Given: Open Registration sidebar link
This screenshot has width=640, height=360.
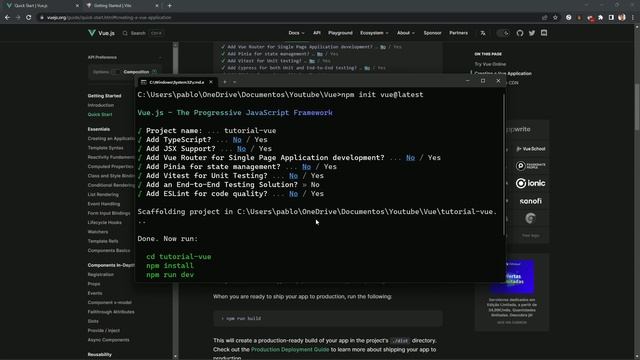Looking at the screenshot, I should click(101, 275).
